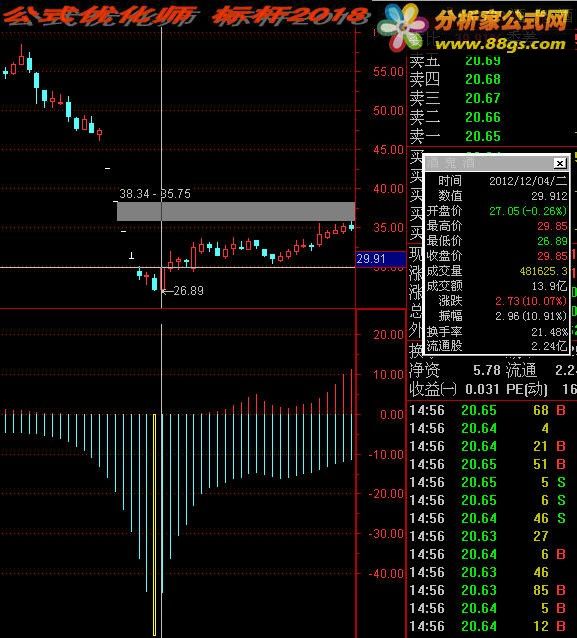The image size is (577, 638).
Task: Click the 涨跌 2.73(10.07%) row
Action: [x=497, y=302]
